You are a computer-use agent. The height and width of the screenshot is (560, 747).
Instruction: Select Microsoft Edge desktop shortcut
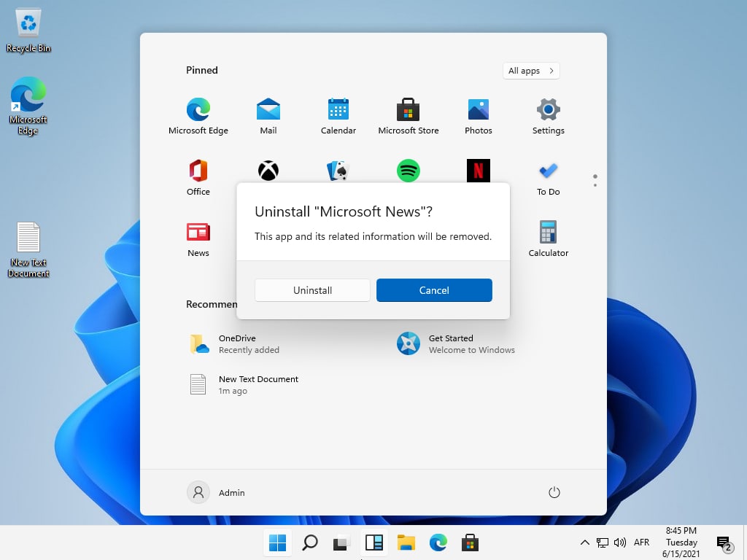tap(28, 106)
